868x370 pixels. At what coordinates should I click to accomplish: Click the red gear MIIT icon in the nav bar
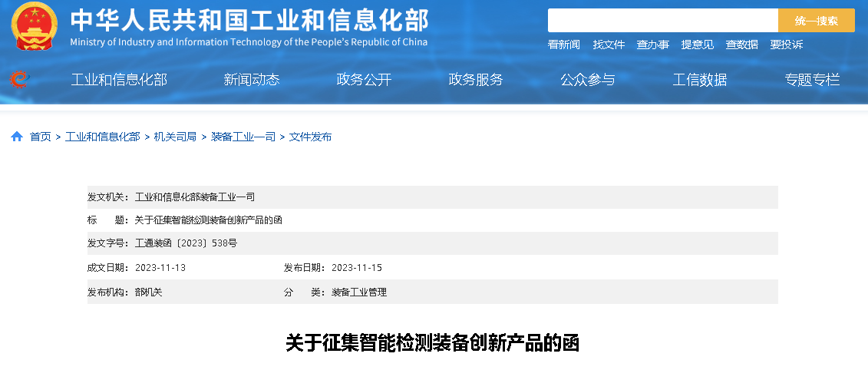click(19, 80)
